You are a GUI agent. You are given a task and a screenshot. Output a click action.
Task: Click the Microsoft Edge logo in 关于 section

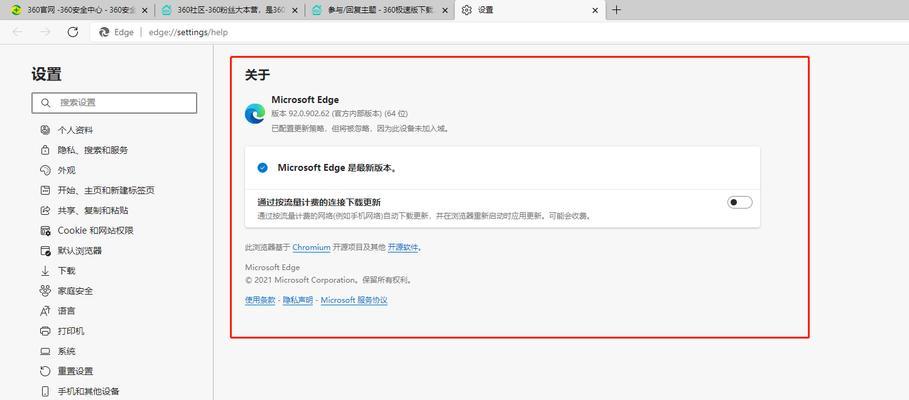point(255,114)
